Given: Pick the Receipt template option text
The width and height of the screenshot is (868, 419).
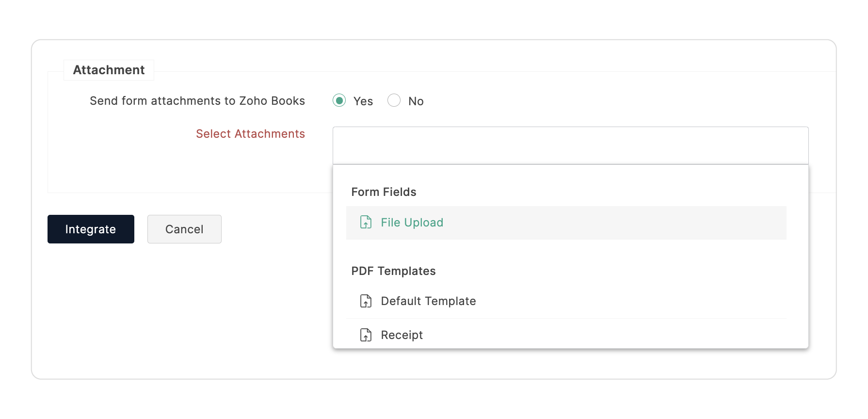Looking at the screenshot, I should 402,335.
